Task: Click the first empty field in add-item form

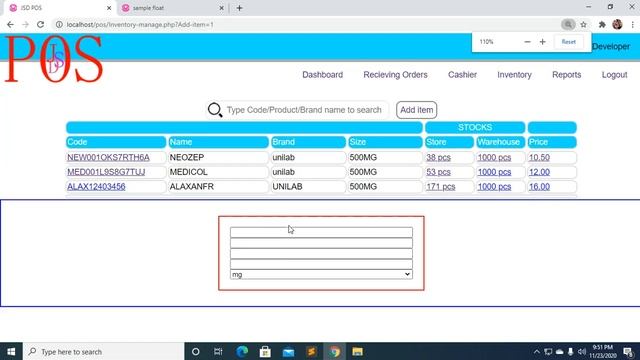Action: [321, 232]
